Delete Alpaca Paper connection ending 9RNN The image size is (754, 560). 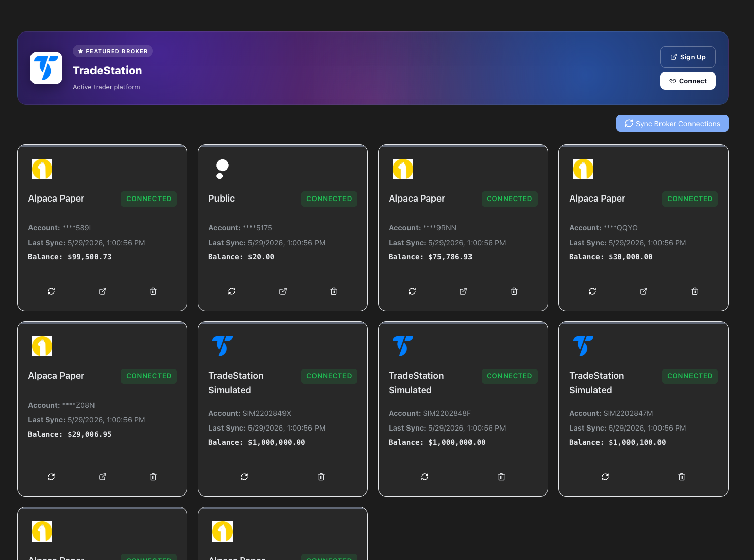point(514,291)
